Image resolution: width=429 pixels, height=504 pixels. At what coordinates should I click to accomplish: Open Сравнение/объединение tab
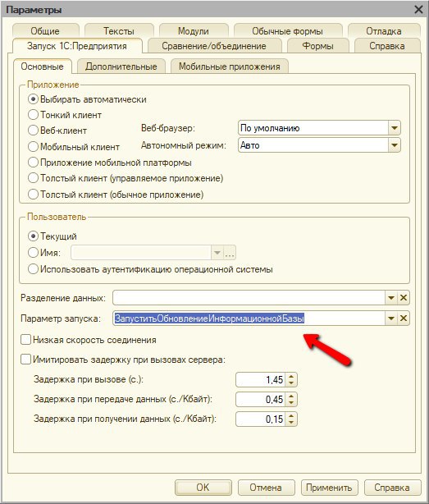tap(214, 46)
